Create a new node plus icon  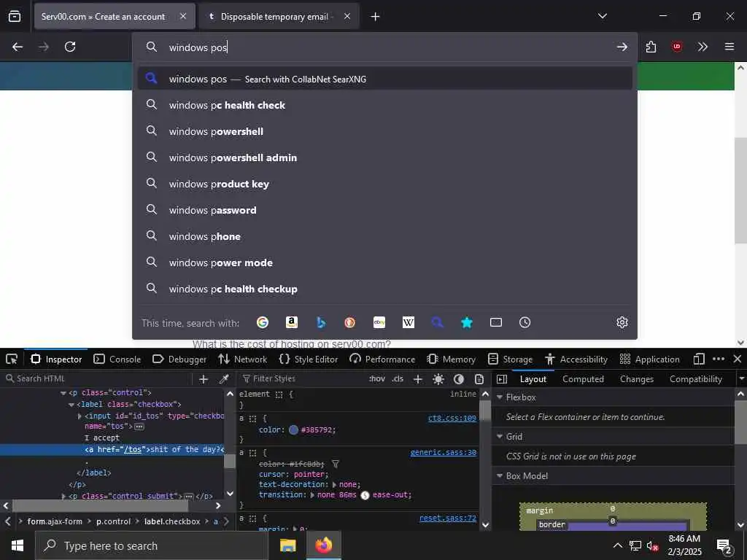coord(204,379)
